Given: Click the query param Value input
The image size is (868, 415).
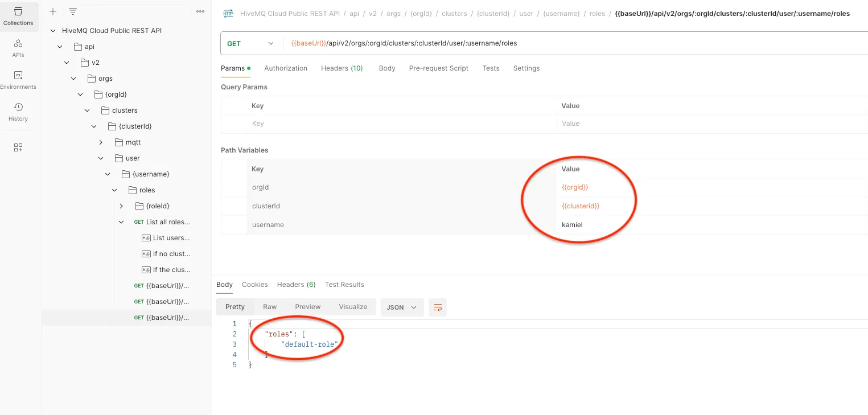Looking at the screenshot, I should coord(713,124).
